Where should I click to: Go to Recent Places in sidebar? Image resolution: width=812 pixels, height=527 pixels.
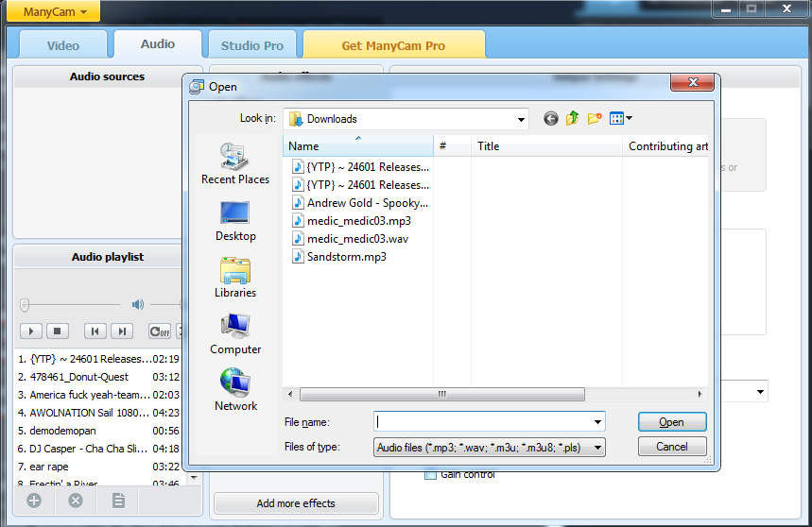tap(235, 164)
